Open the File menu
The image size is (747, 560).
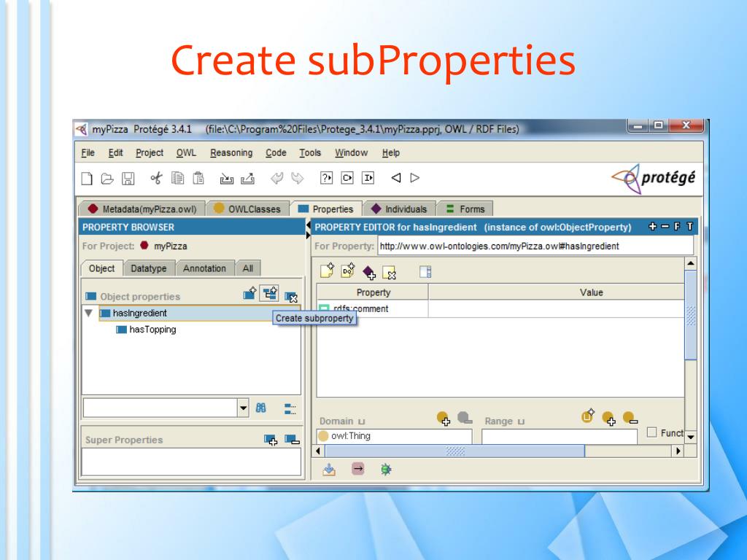[88, 153]
